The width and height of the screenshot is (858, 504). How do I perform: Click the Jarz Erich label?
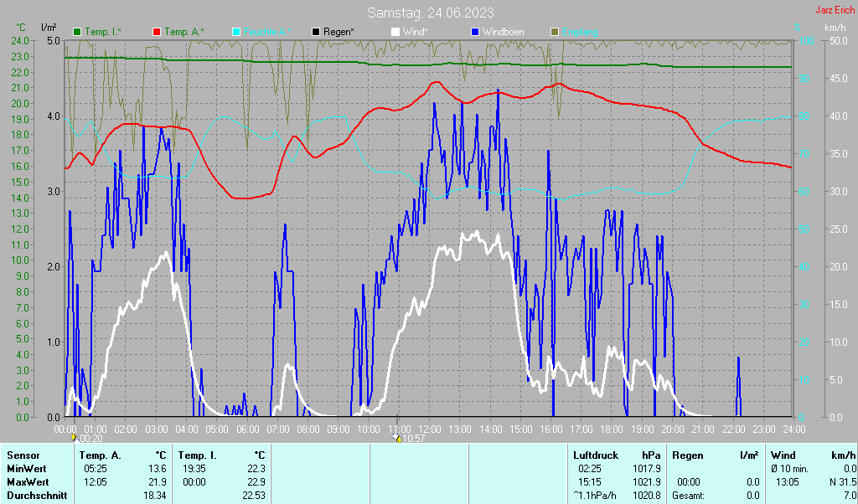(834, 11)
